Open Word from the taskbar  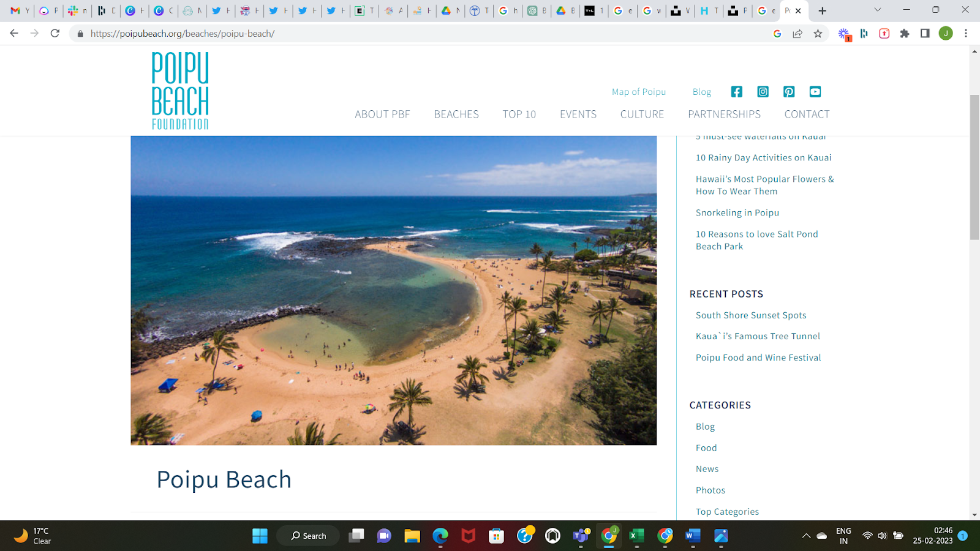tap(693, 536)
